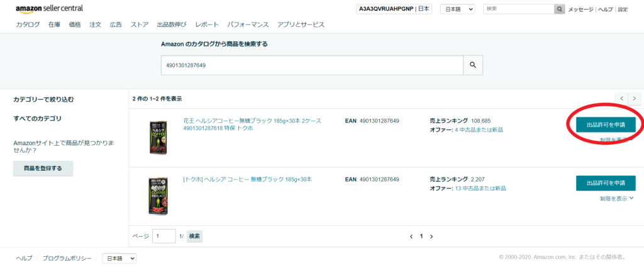Image resolution: width=644 pixels, height=280 pixels.
Task: Click 出品許可を申請 for the 2ケース product
Action: [x=606, y=125]
